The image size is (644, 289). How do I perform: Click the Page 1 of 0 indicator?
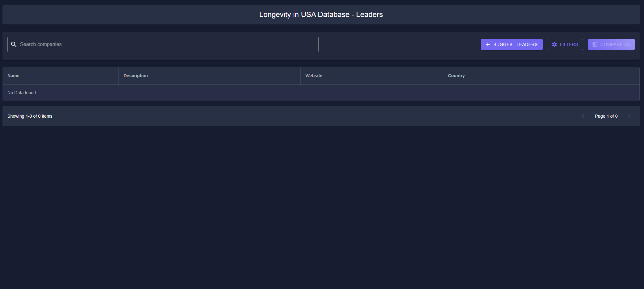(606, 116)
